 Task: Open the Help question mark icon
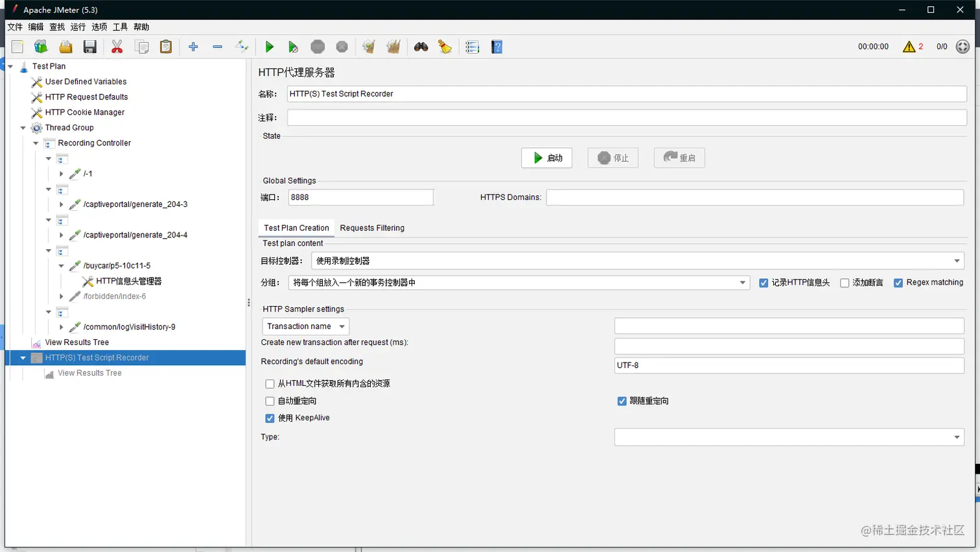tap(497, 47)
